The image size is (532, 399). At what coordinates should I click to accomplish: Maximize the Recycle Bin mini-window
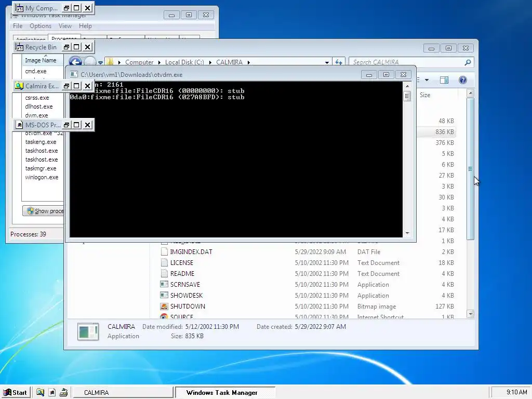[x=77, y=47]
